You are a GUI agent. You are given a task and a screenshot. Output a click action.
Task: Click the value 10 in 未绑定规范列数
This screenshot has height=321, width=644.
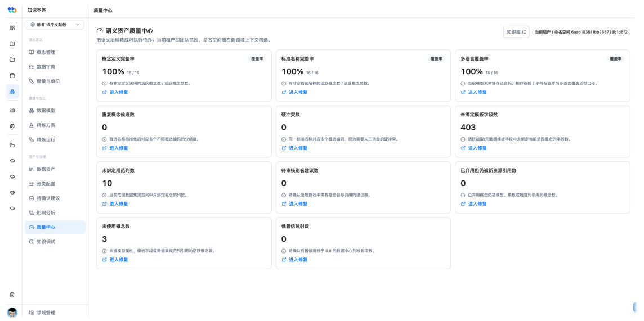click(107, 183)
